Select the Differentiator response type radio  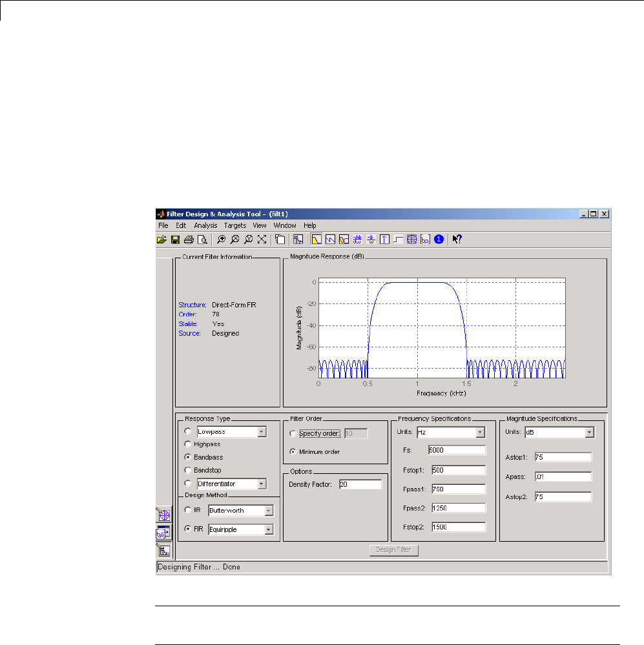click(188, 484)
